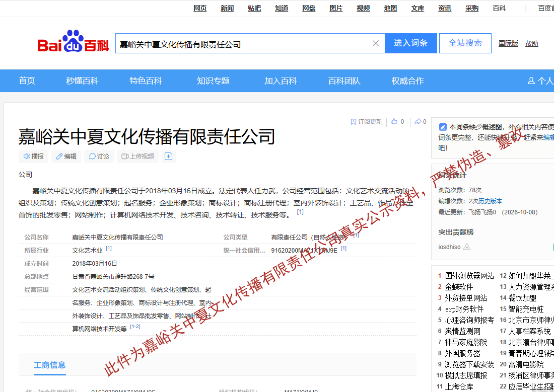The height and width of the screenshot is (392, 554).
Task: Open the 历史版本 link
Action: [490, 201]
